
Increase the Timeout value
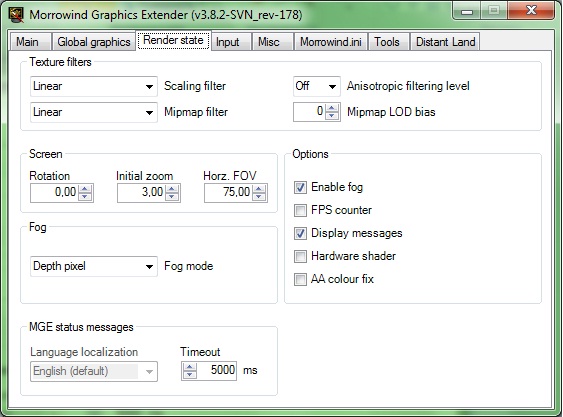point(189,367)
